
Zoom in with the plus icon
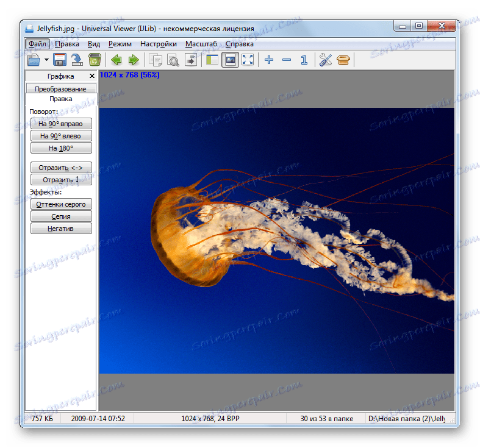(x=269, y=60)
